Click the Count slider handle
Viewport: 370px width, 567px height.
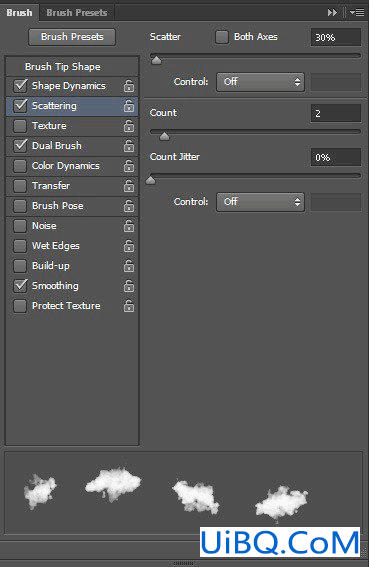point(164,136)
